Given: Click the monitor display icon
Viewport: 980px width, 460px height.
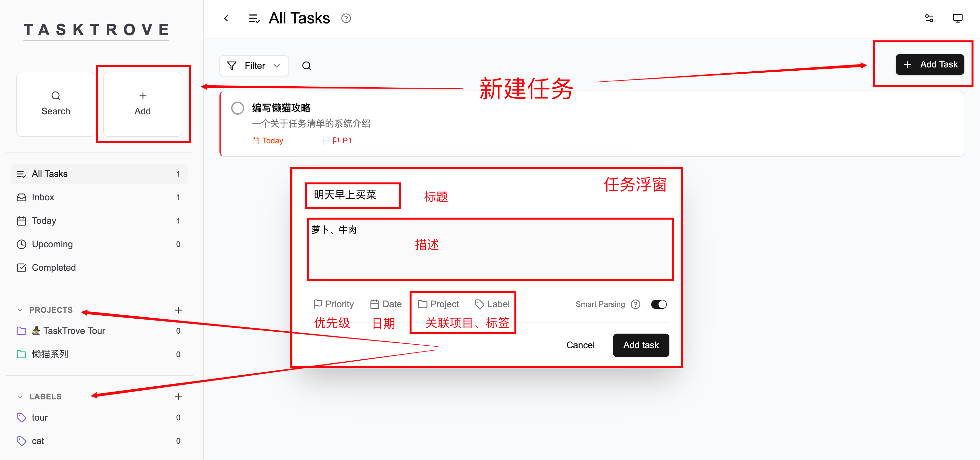Looking at the screenshot, I should (x=957, y=18).
